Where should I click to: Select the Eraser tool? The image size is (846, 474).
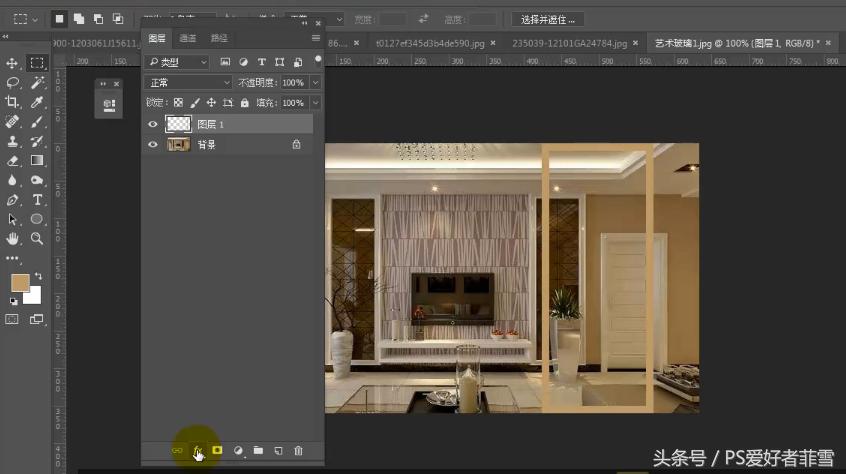pos(12,161)
